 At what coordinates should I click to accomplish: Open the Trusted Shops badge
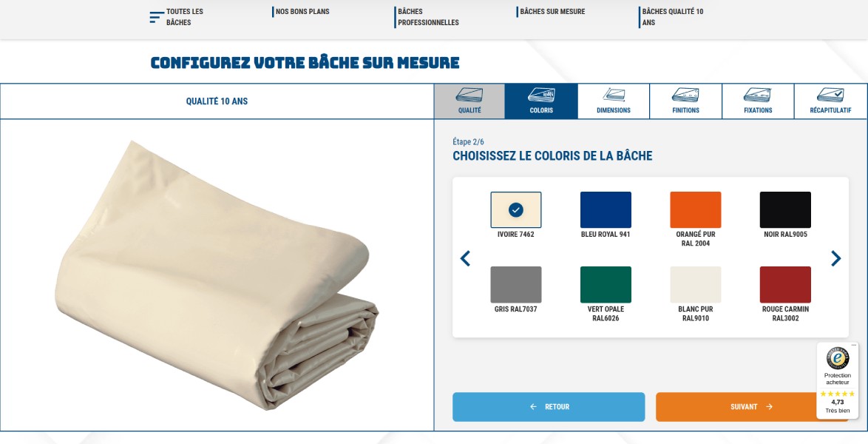tap(838, 381)
